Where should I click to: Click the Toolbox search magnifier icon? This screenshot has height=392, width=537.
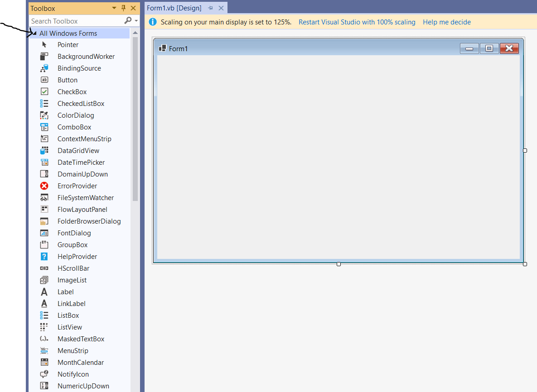[x=128, y=21]
